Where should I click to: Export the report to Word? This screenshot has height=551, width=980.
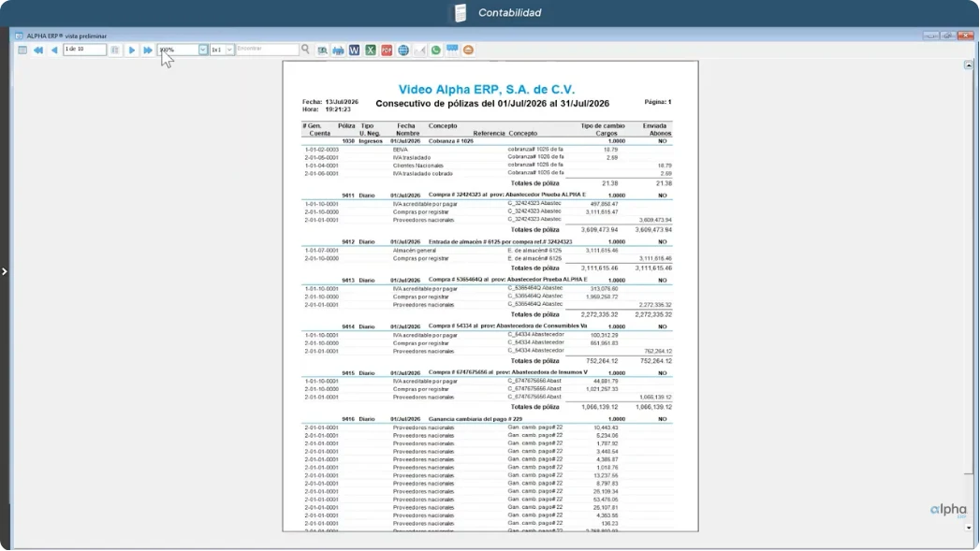355,50
